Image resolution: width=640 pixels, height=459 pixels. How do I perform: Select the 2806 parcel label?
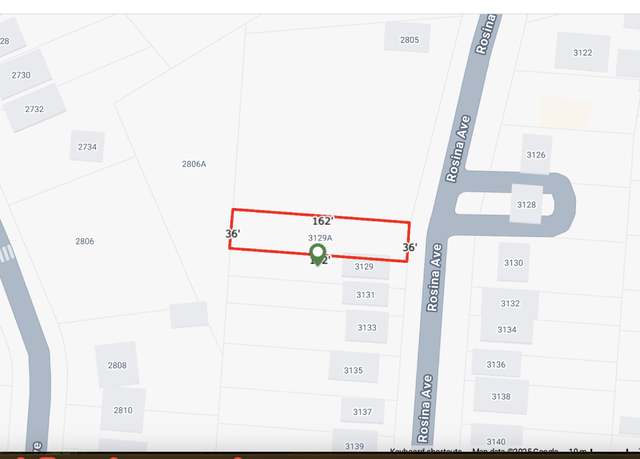tap(84, 241)
